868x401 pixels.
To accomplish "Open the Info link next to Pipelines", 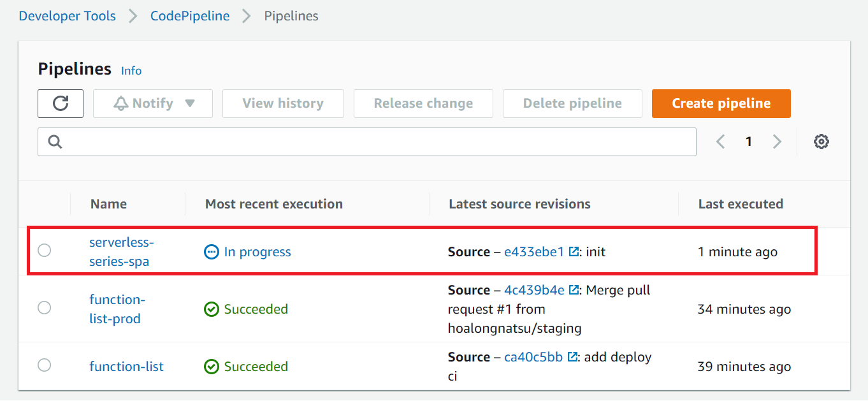I will pyautogui.click(x=131, y=71).
